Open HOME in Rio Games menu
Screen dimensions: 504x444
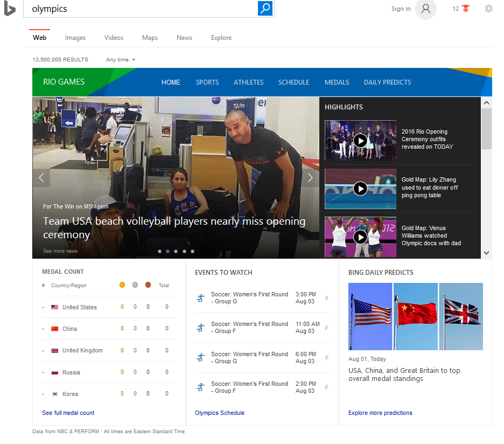tap(171, 82)
